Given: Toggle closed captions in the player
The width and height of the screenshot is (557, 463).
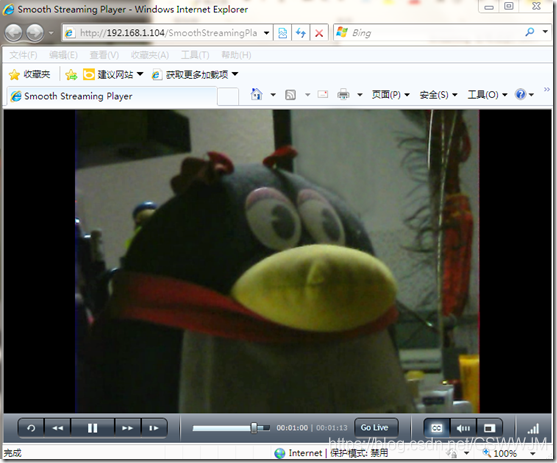Looking at the screenshot, I should [x=436, y=428].
